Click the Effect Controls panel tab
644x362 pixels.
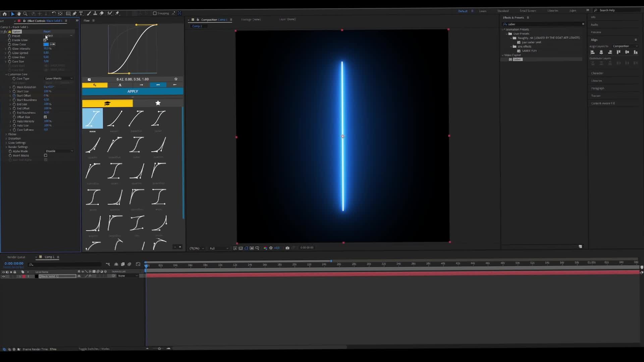click(36, 21)
